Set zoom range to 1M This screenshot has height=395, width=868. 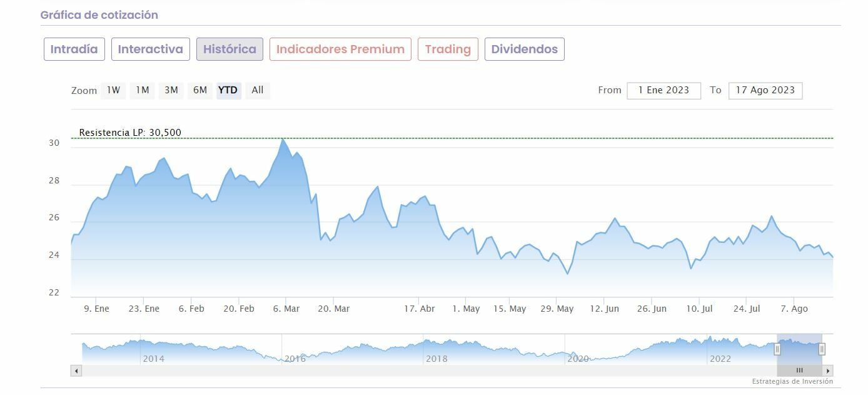pyautogui.click(x=143, y=90)
